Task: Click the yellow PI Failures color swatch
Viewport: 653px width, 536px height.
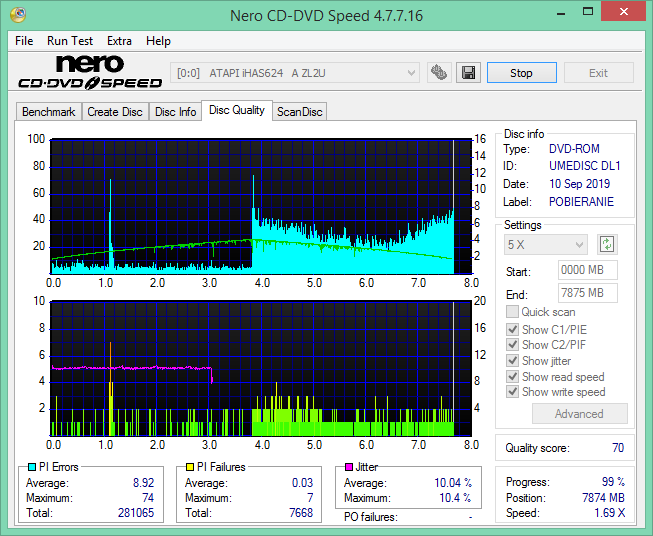Action: [190, 467]
